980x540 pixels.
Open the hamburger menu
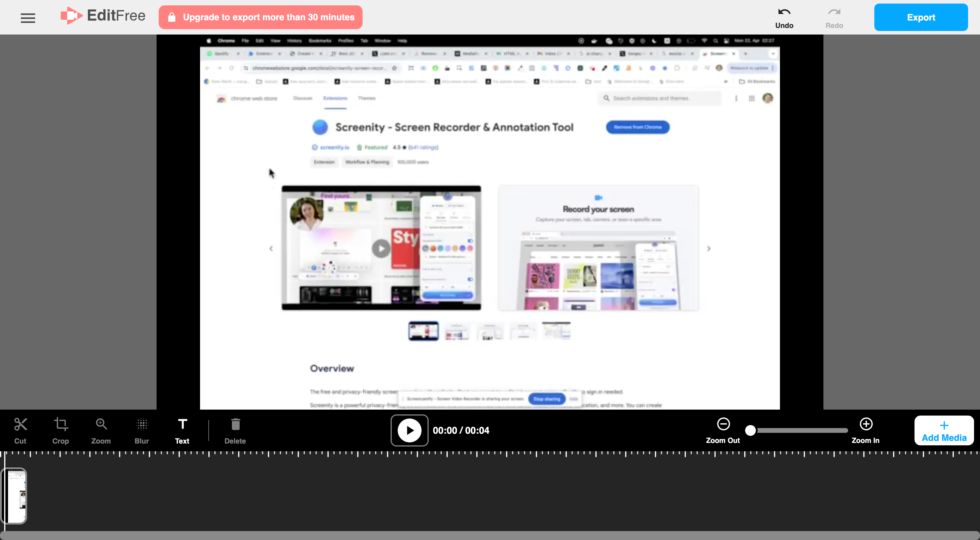click(28, 18)
